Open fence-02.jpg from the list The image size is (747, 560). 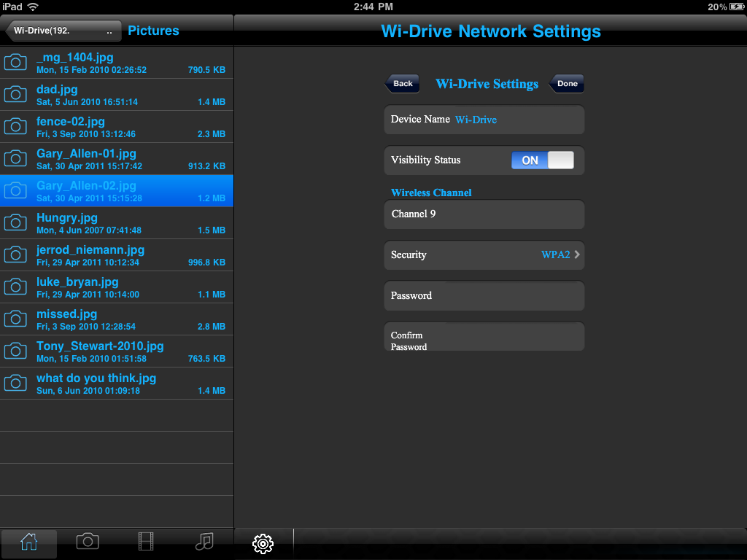point(71,122)
